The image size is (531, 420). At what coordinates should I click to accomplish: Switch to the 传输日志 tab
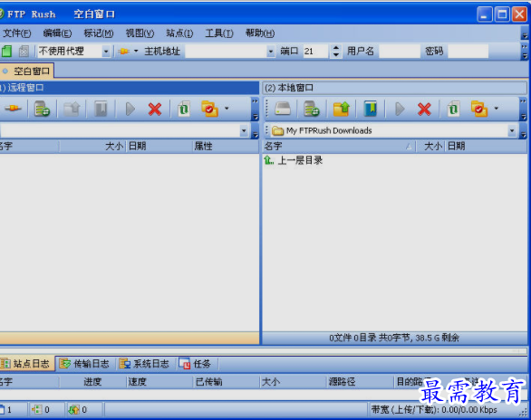point(84,364)
